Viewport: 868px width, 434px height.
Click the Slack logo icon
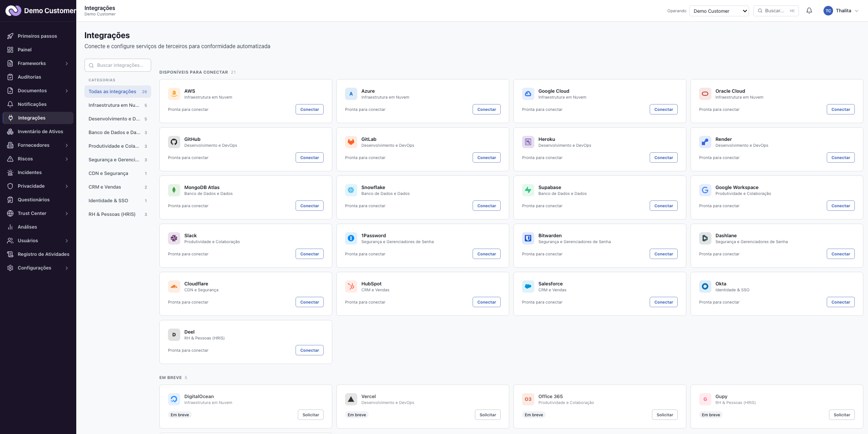coord(174,238)
